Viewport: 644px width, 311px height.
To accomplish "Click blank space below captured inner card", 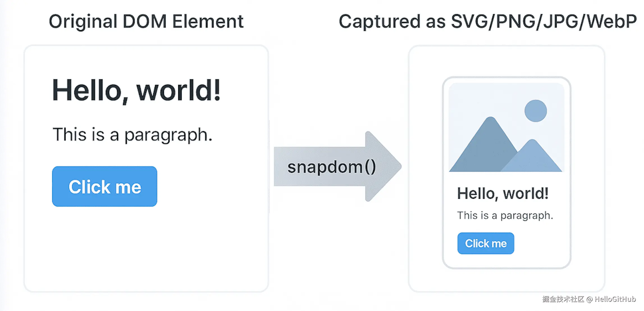I will point(506,280).
